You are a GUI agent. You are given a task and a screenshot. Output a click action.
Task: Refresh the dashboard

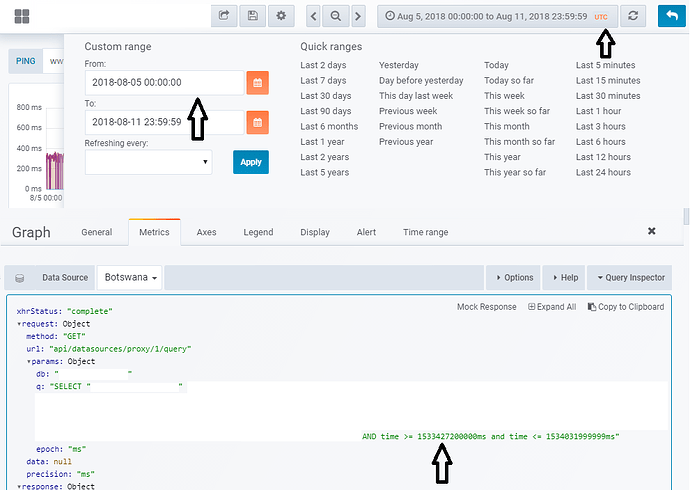tap(633, 16)
